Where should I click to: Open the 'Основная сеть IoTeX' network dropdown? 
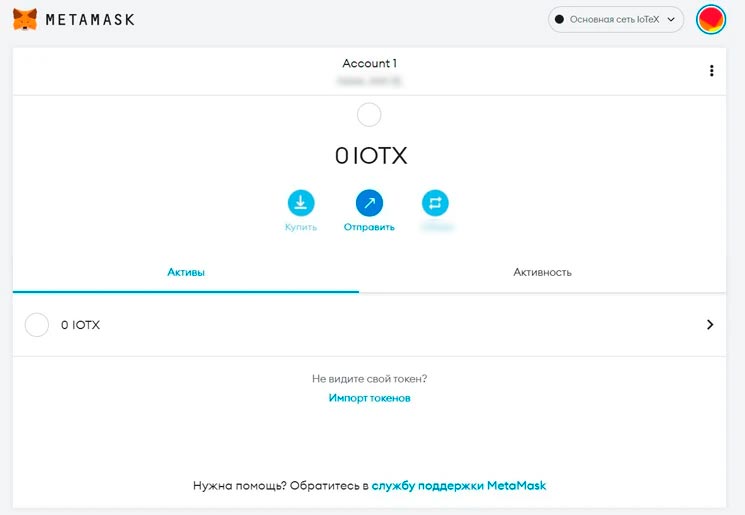pyautogui.click(x=615, y=19)
